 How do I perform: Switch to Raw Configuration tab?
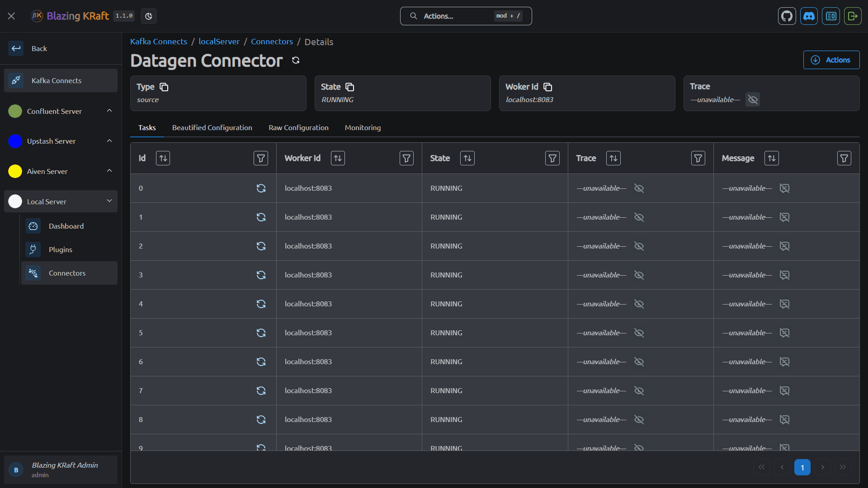click(x=298, y=128)
